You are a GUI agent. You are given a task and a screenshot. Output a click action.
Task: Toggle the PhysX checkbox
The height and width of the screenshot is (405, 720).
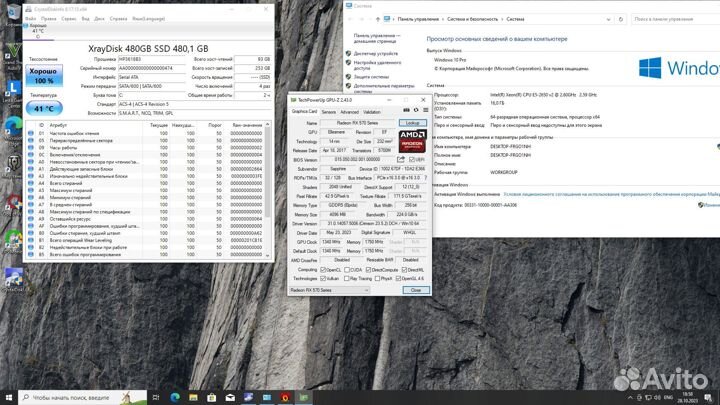[x=377, y=279]
